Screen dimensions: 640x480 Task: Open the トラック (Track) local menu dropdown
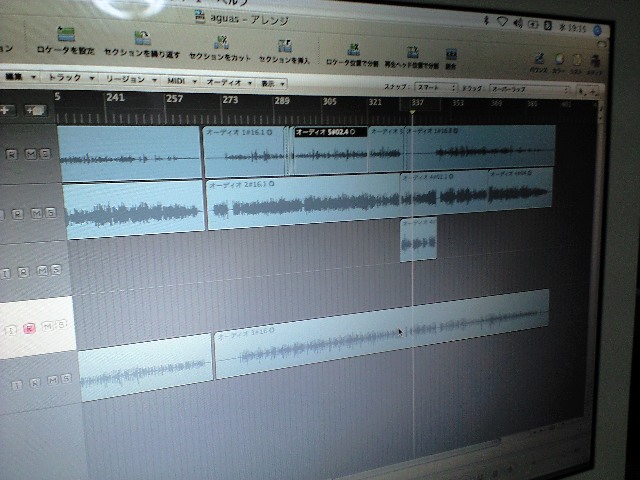click(x=68, y=77)
